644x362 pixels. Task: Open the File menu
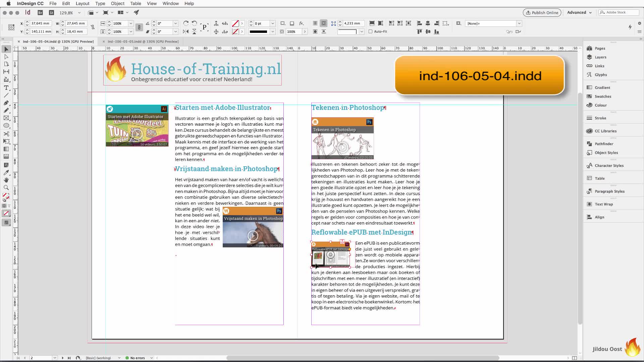pyautogui.click(x=53, y=3)
